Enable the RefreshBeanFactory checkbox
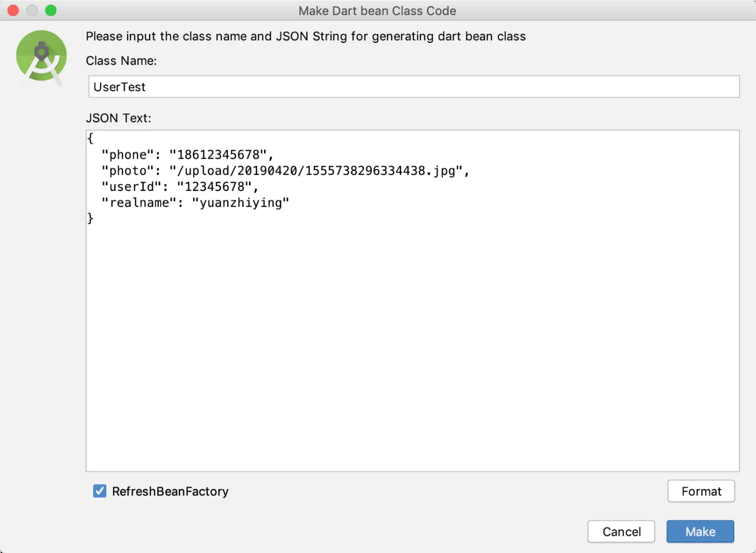 point(99,491)
